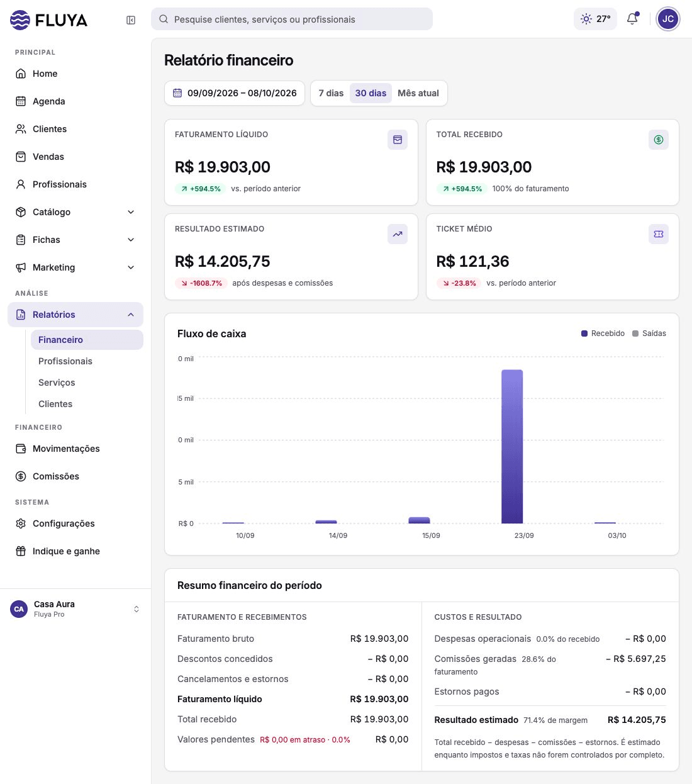The image size is (692, 784).
Task: Click the Ticket Médio ticket icon
Action: click(x=659, y=234)
